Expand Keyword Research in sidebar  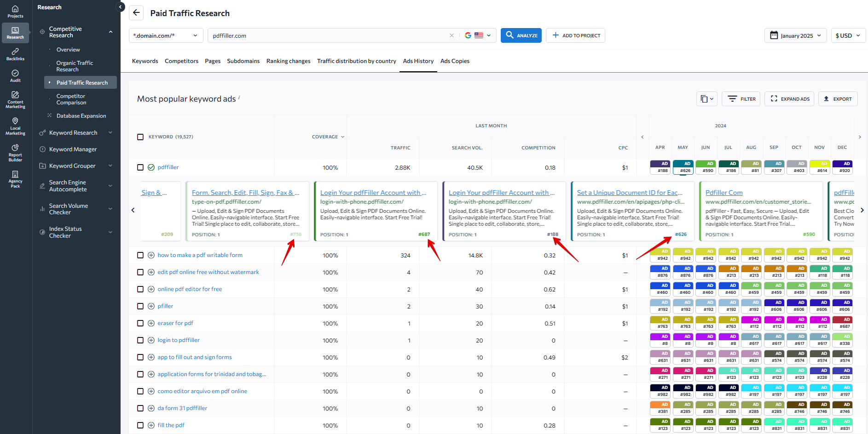(x=110, y=133)
